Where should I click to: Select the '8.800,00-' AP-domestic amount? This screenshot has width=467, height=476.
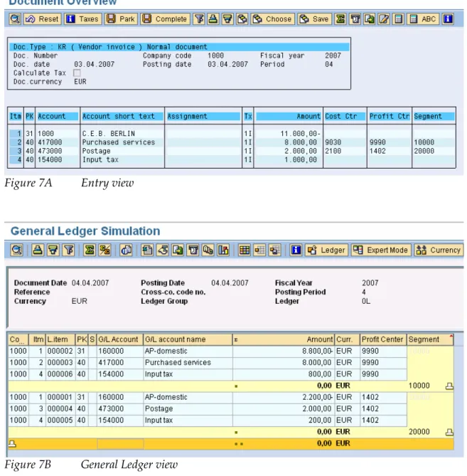tap(317, 351)
